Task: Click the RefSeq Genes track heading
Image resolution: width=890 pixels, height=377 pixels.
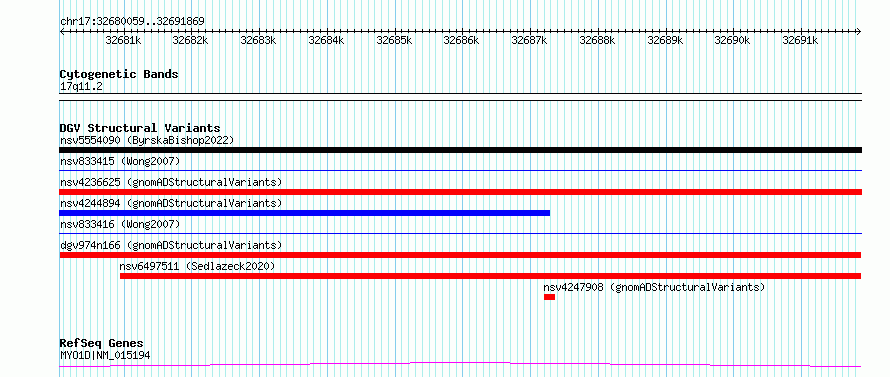Action: [x=102, y=344]
